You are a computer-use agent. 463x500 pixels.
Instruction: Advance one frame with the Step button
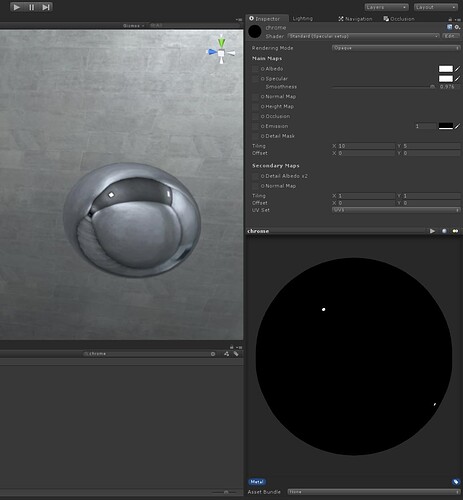46,7
